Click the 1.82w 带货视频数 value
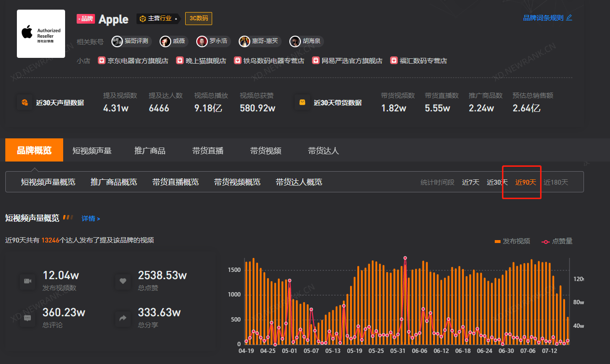This screenshot has width=610, height=364. point(394,108)
